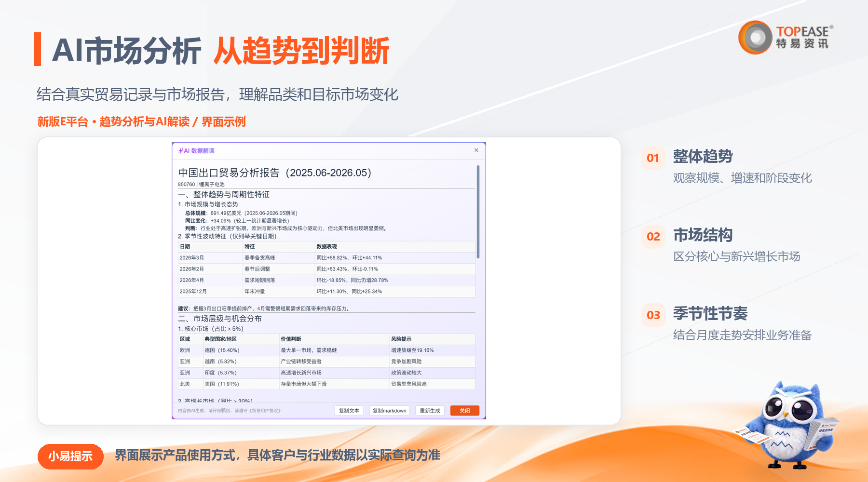Screen dimensions: 868x482
Task: Click the 850760 | 锂离子电池 product code line
Action: pos(201,184)
